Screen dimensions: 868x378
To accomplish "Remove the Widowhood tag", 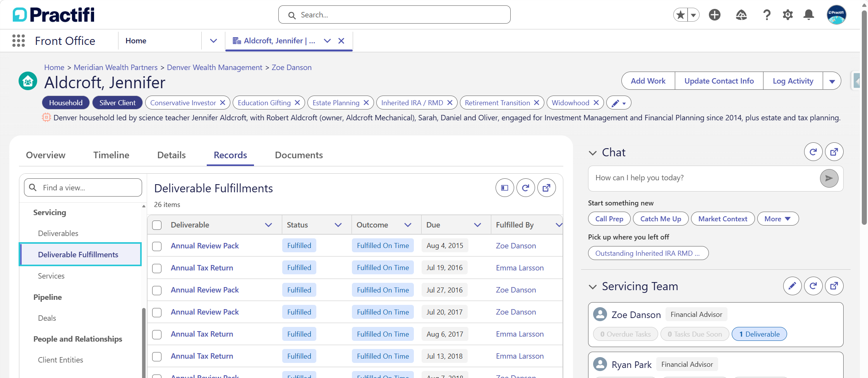I will tap(596, 103).
